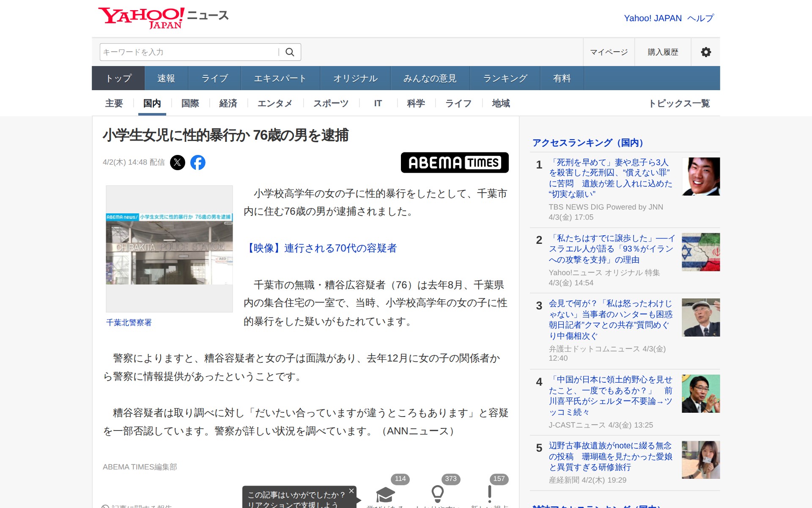Click the ABEMA TIMES logo
Viewport: 812px width, 508px height.
(x=454, y=163)
